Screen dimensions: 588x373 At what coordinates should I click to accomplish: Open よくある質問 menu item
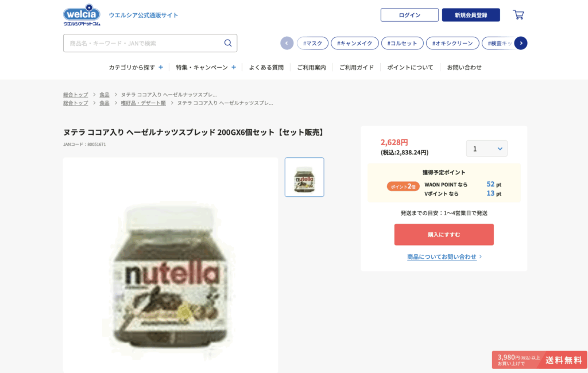pyautogui.click(x=266, y=67)
